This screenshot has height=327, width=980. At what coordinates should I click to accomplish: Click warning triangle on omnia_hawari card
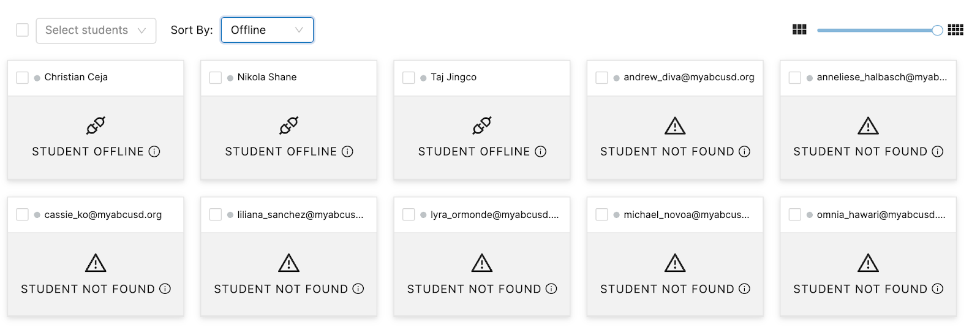pos(868,263)
